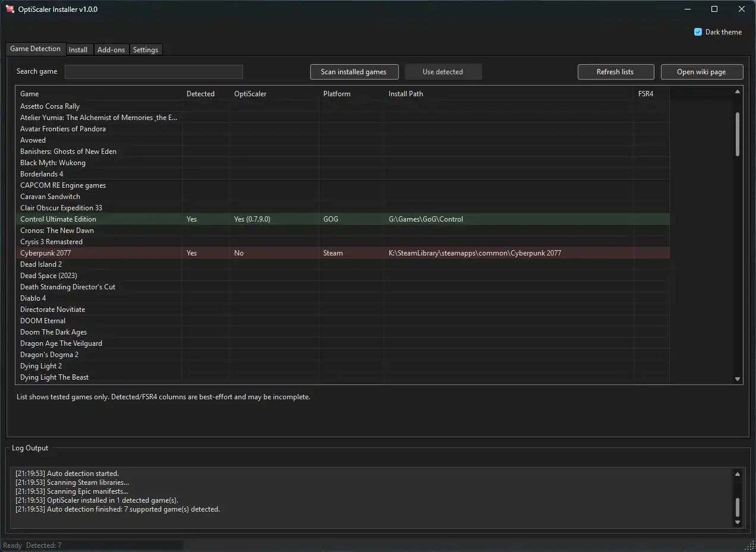Switch to the Settings tab

[146, 50]
